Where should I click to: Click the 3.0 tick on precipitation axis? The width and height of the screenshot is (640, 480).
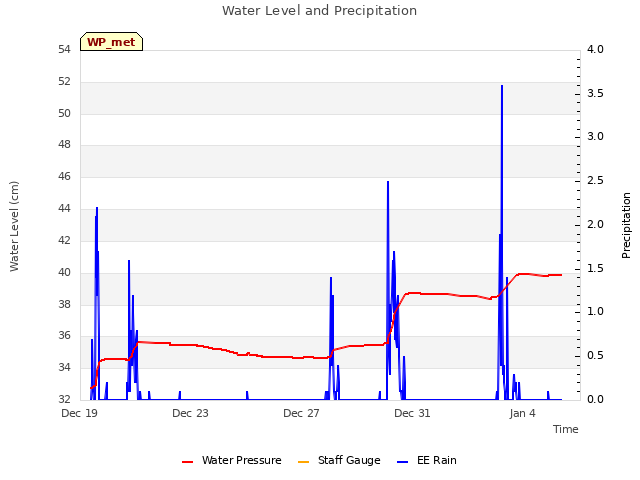(595, 137)
